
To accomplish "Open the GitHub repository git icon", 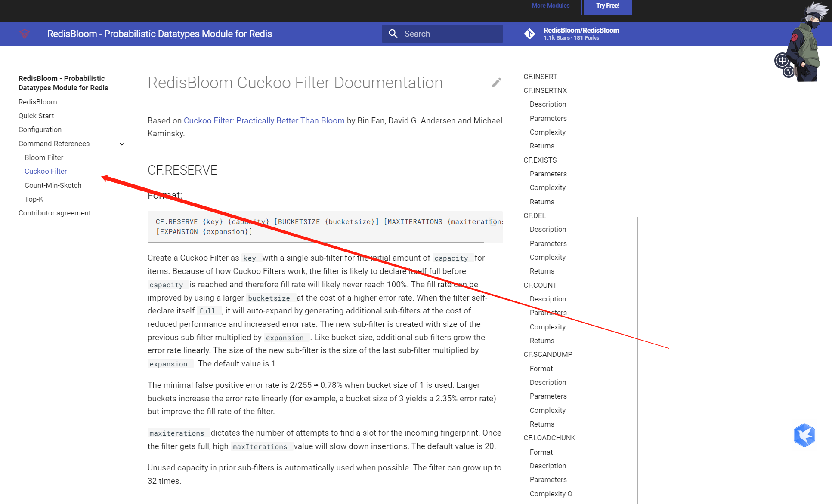I will [x=530, y=34].
